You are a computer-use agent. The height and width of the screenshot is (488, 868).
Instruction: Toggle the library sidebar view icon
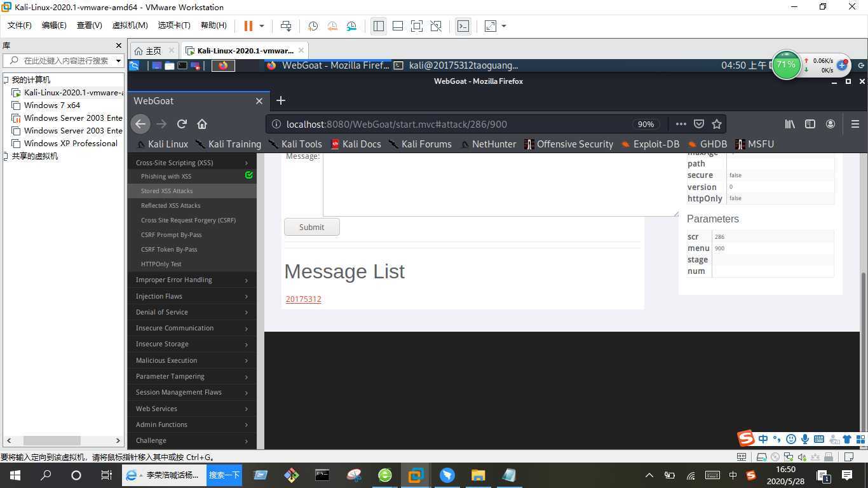pos(379,26)
